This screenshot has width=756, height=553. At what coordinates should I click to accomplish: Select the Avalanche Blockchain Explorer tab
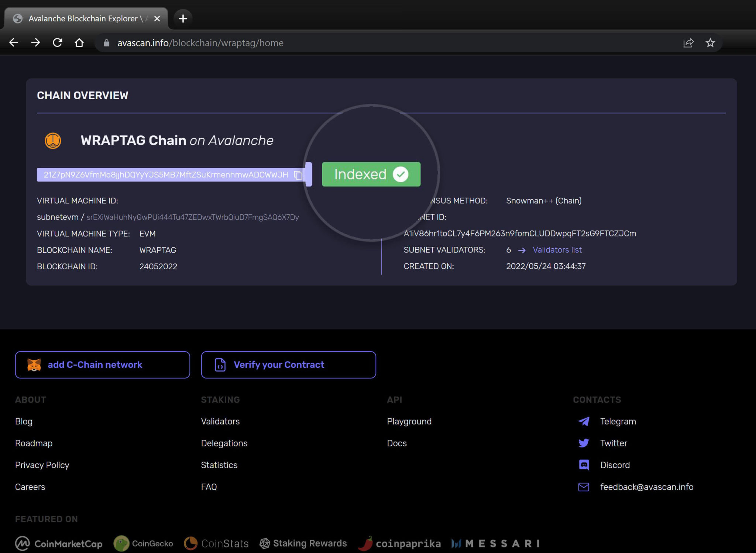click(83, 18)
